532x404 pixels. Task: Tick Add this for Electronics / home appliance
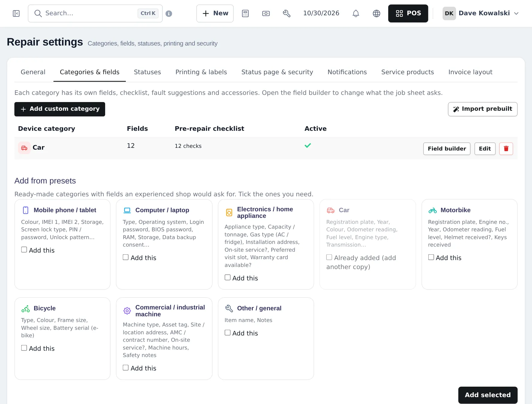[228, 277]
